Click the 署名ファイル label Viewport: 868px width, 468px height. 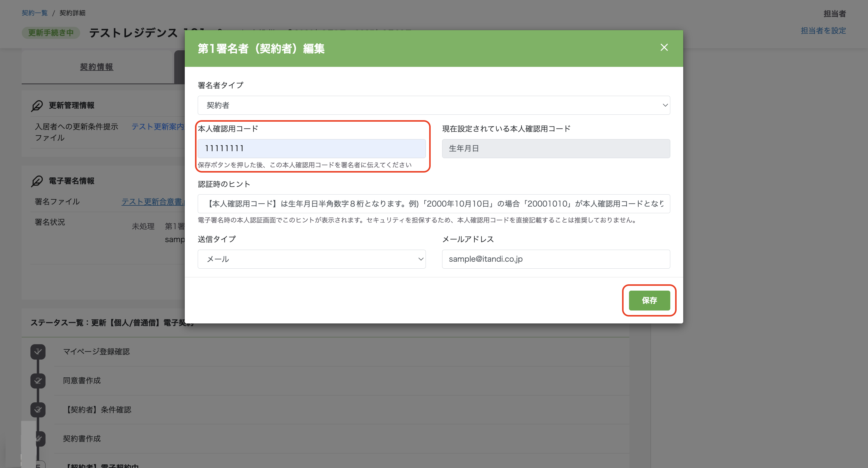57,202
